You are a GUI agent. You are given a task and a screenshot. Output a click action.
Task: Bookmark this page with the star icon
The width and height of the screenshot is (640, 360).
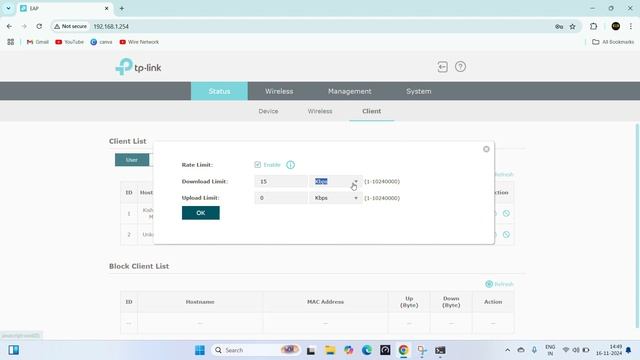pyautogui.click(x=573, y=27)
